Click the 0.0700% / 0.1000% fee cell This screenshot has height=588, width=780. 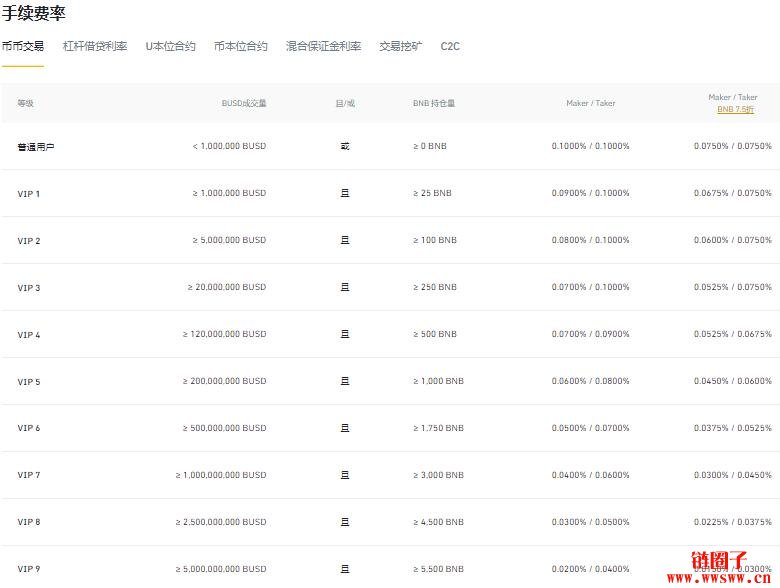point(590,287)
